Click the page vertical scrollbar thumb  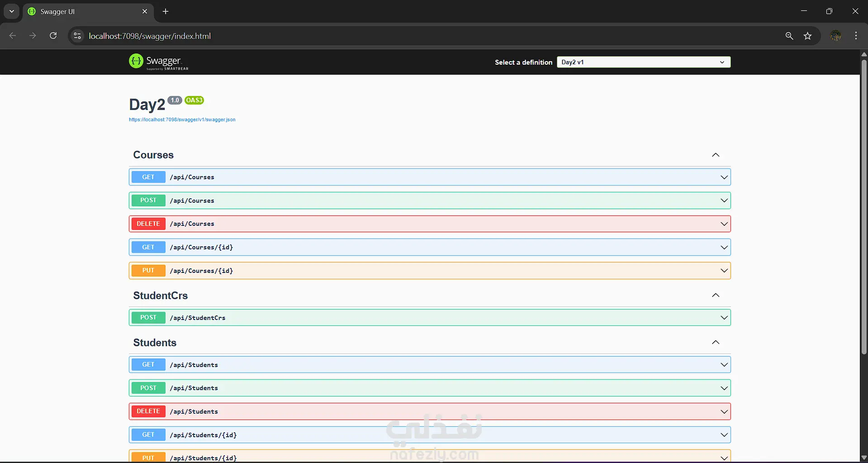[864, 207]
